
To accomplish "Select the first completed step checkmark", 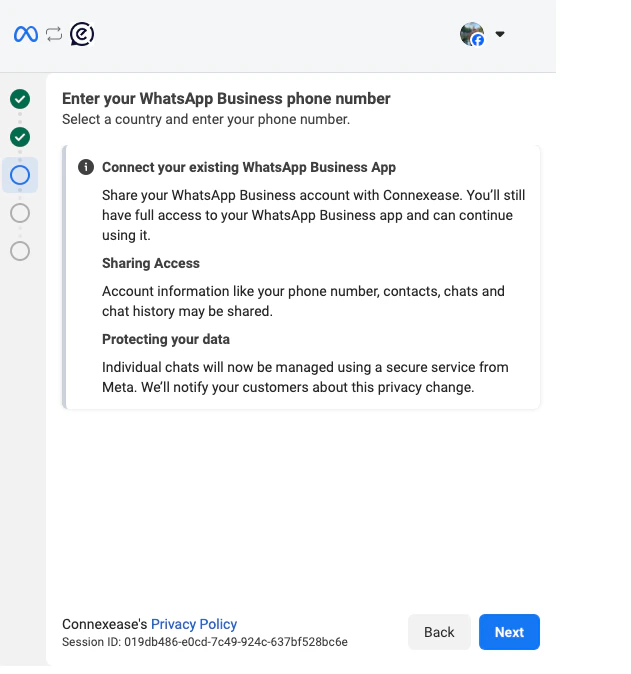I will coord(20,99).
